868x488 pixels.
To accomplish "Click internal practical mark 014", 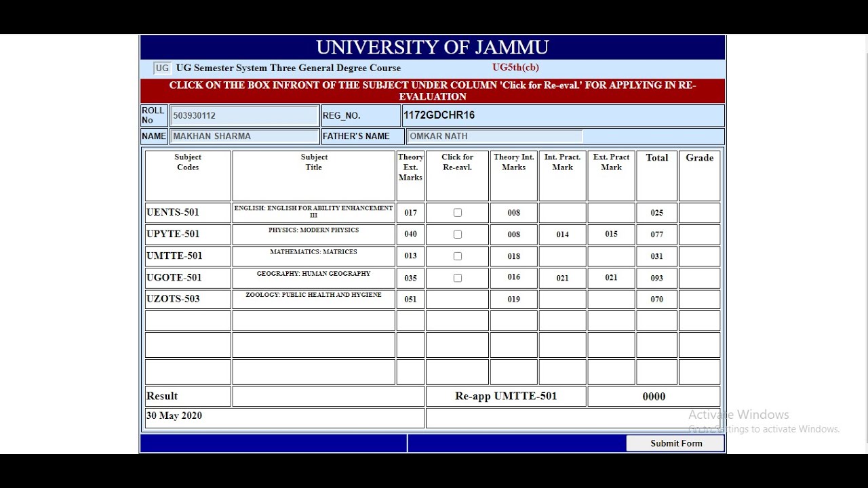I will click(x=562, y=235).
